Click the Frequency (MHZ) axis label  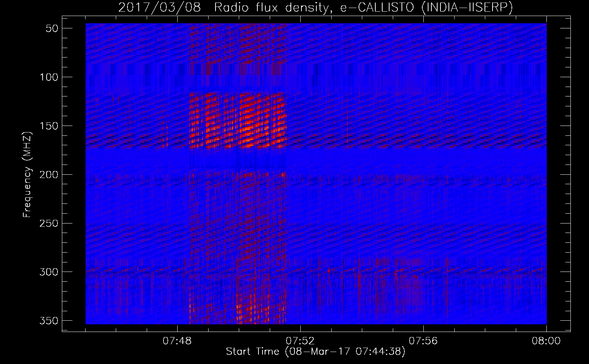[27, 174]
